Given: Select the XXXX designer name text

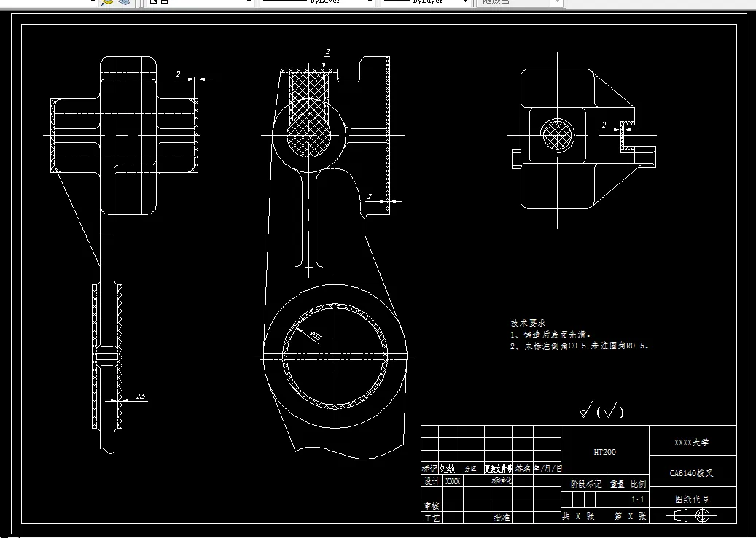Looking at the screenshot, I should [452, 481].
